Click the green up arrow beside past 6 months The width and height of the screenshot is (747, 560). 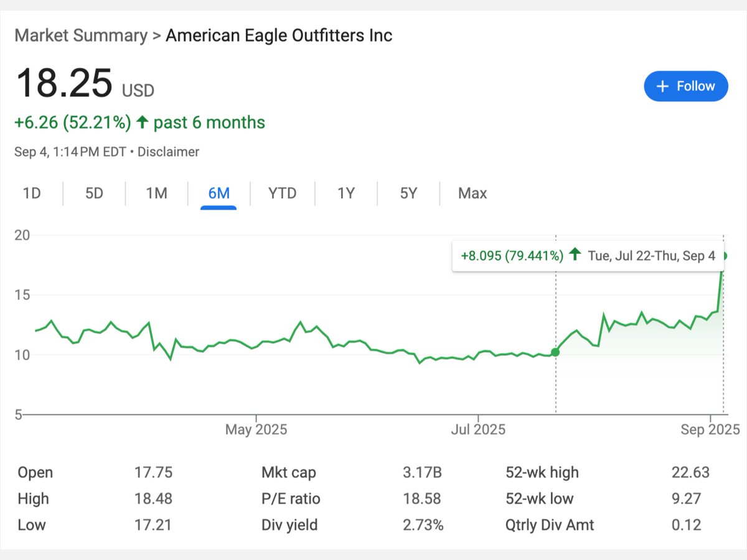click(142, 123)
